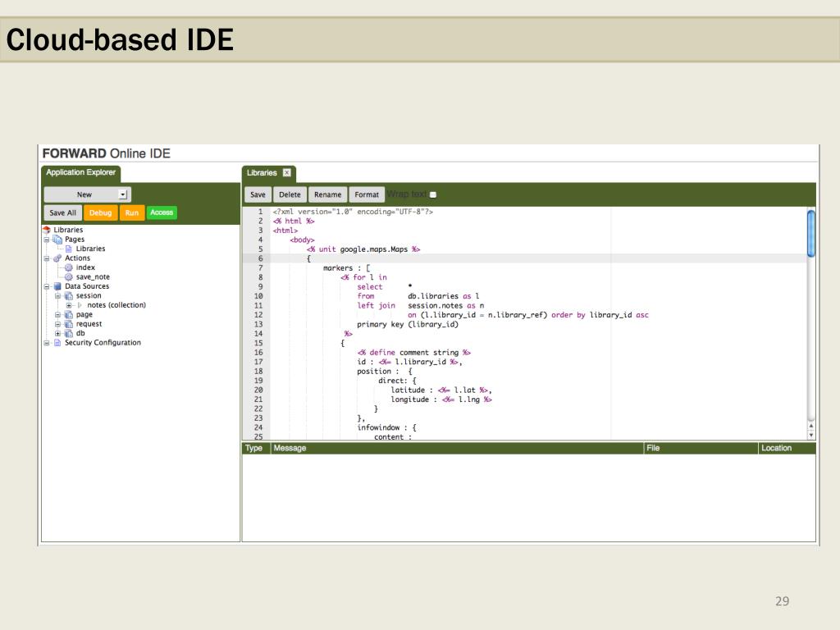Click the editor scroll up arrow
The image size is (840, 630).
[811, 427]
